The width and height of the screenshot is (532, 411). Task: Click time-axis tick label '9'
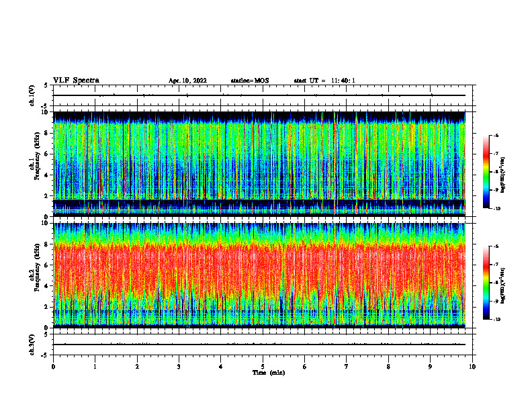coord(430,367)
